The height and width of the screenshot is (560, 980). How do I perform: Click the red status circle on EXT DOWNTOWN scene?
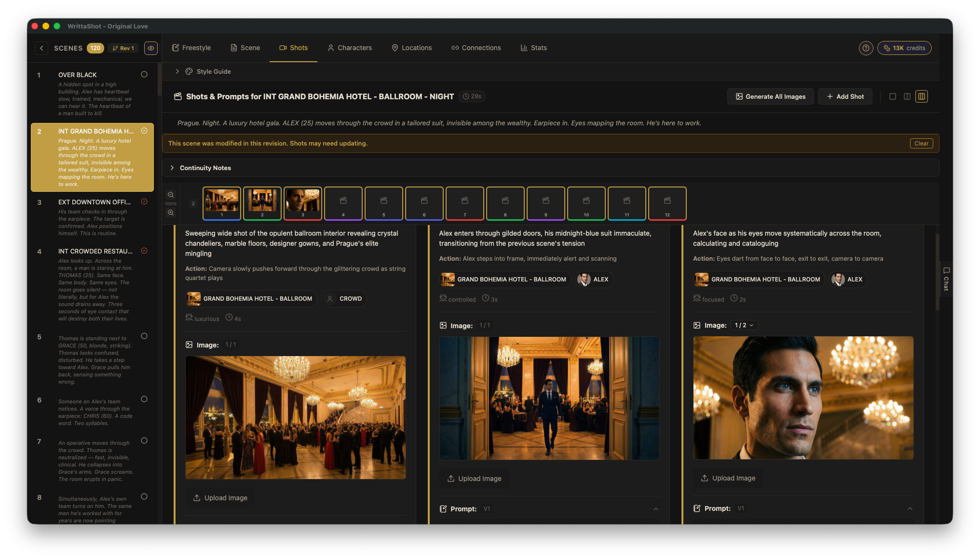(x=144, y=202)
